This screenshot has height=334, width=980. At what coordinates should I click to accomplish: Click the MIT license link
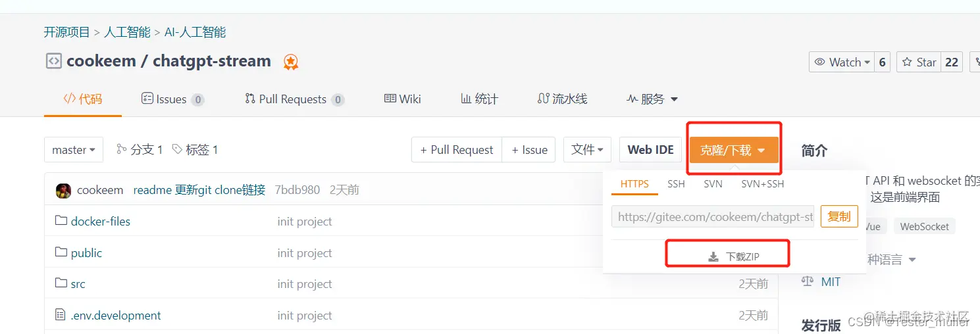[831, 281]
